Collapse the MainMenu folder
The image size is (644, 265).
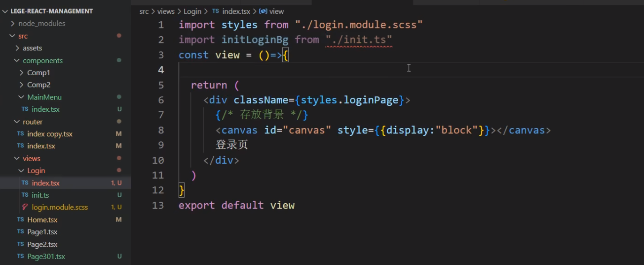point(22,97)
